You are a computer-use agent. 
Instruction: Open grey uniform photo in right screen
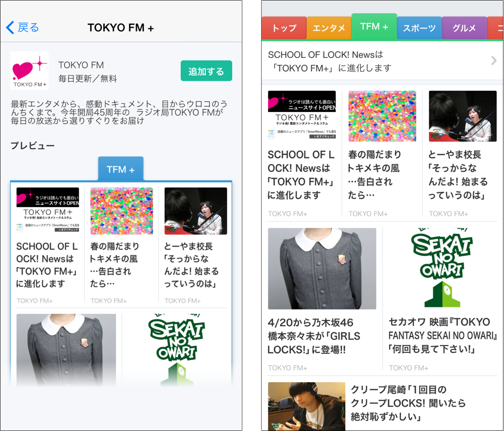click(322, 269)
